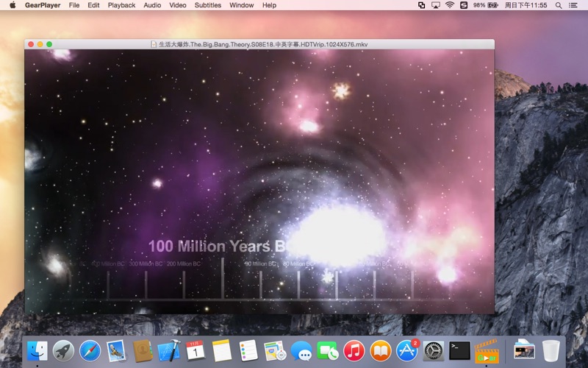Open System Preferences gear in Dock
The image size is (588, 368).
pos(434,351)
